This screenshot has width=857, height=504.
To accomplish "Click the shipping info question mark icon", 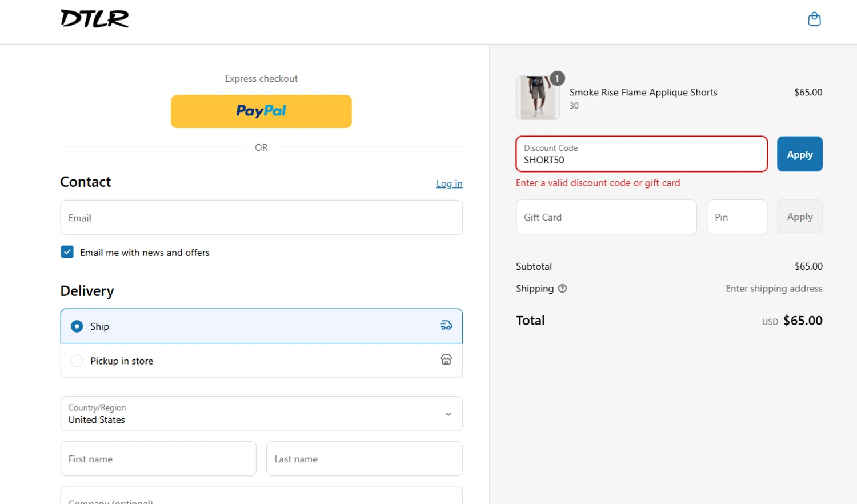I will pos(562,289).
